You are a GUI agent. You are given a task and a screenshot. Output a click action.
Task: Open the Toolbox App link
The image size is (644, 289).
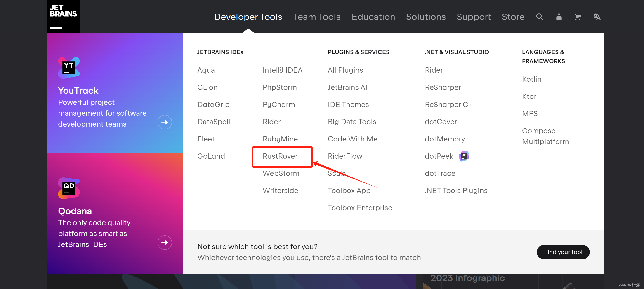(x=349, y=191)
